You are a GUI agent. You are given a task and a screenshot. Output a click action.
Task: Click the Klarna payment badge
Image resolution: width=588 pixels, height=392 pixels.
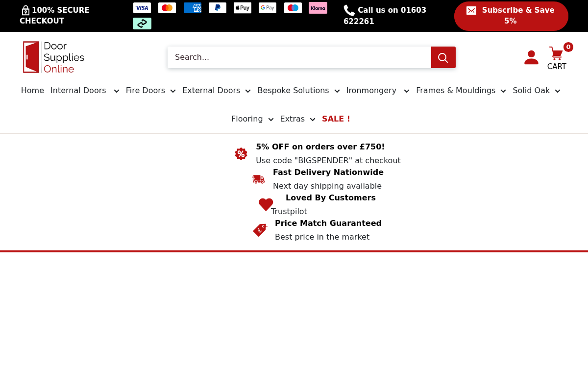coord(318,7)
